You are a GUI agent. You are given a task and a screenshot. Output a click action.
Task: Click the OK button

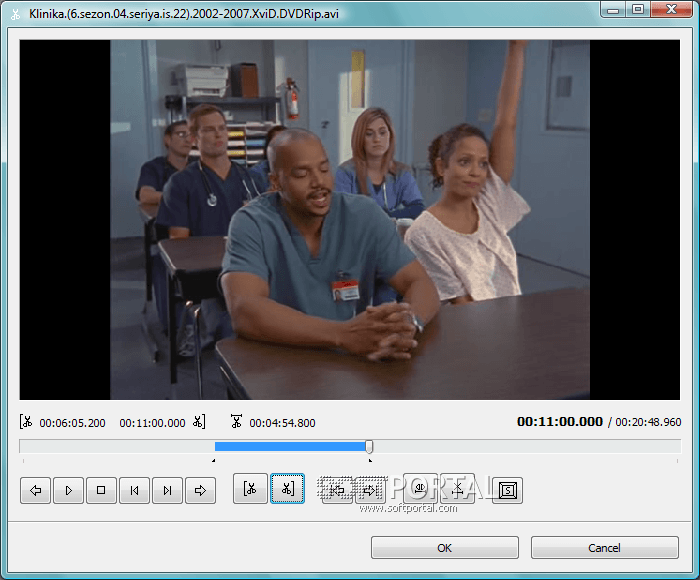pos(445,548)
